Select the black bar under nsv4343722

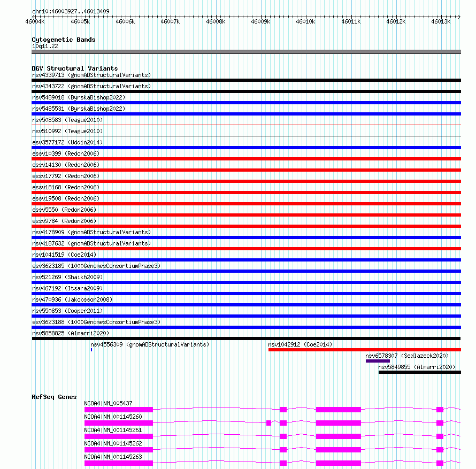[x=246, y=91]
